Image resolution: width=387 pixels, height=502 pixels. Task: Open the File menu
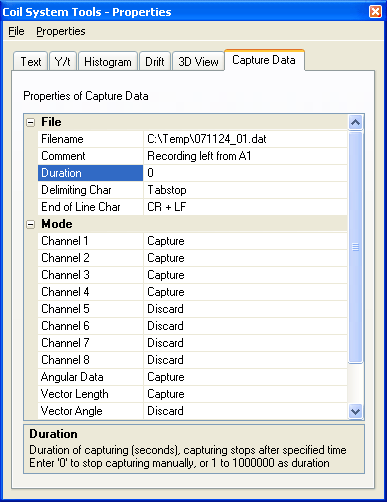[16, 31]
